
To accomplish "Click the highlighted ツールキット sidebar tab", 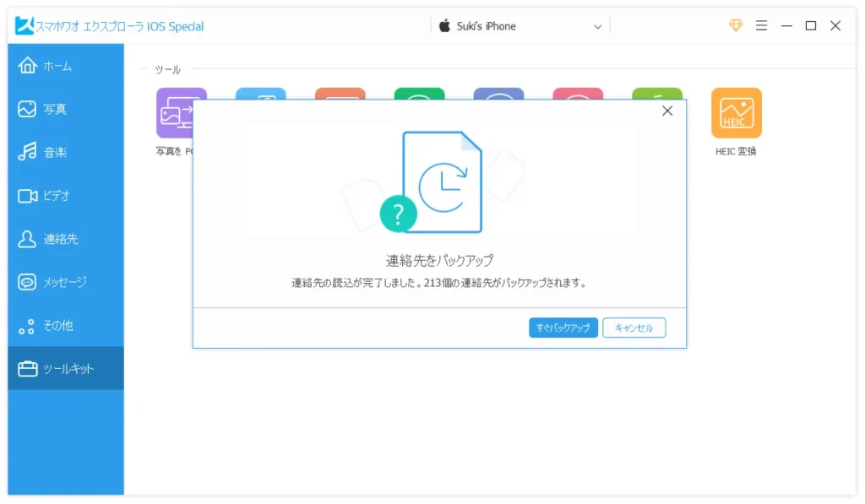I will point(65,368).
